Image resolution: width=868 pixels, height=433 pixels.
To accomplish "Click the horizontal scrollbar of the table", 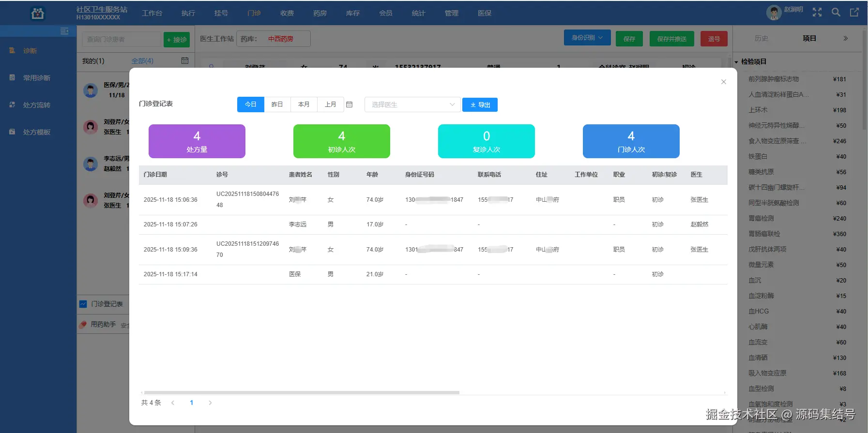I will (x=302, y=392).
